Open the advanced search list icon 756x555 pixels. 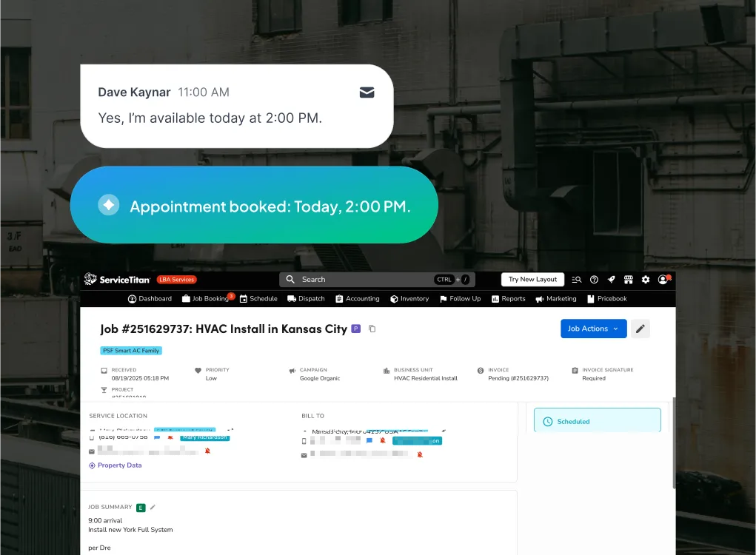click(577, 280)
